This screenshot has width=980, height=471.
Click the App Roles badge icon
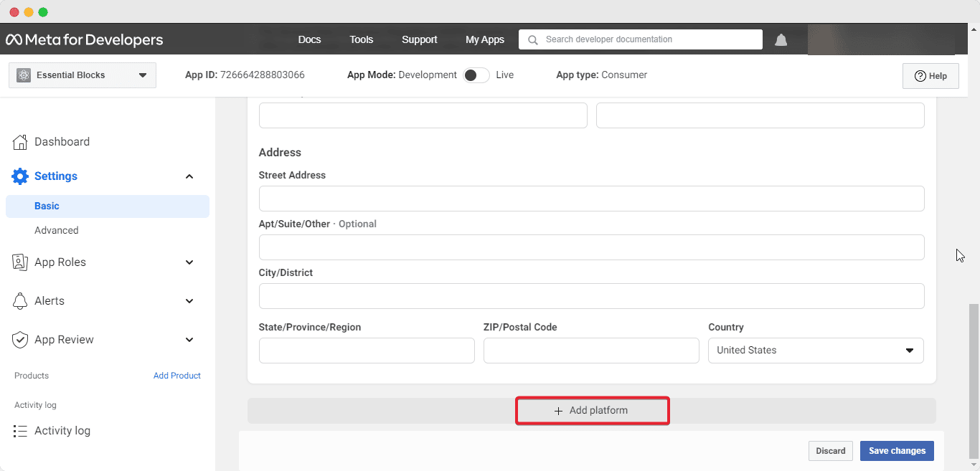click(x=20, y=262)
